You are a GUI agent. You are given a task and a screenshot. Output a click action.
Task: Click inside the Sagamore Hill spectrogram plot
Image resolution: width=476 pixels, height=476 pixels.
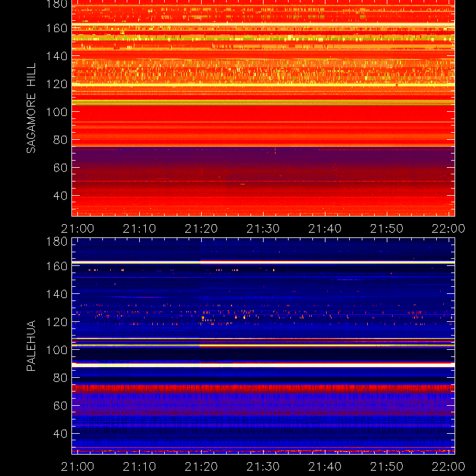point(263,108)
